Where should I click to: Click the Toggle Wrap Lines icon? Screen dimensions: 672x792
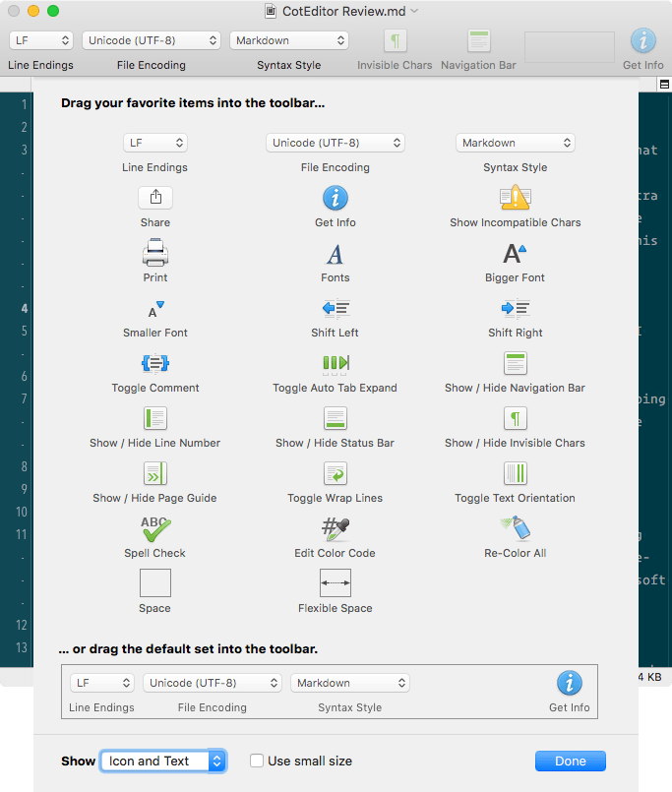click(x=335, y=473)
